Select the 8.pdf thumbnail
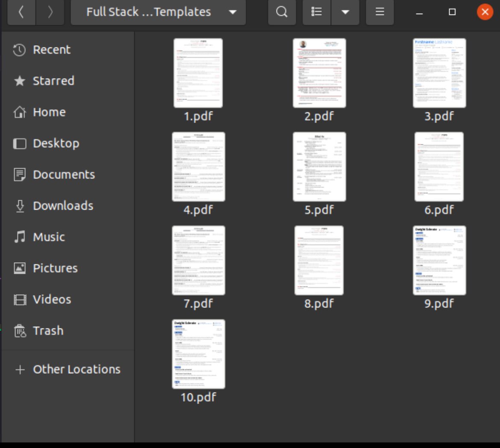The width and height of the screenshot is (500, 448). [x=319, y=261]
